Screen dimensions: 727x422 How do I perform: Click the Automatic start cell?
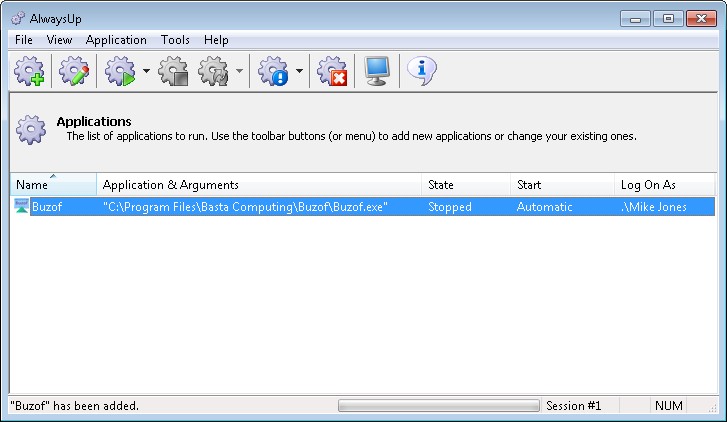click(x=545, y=207)
